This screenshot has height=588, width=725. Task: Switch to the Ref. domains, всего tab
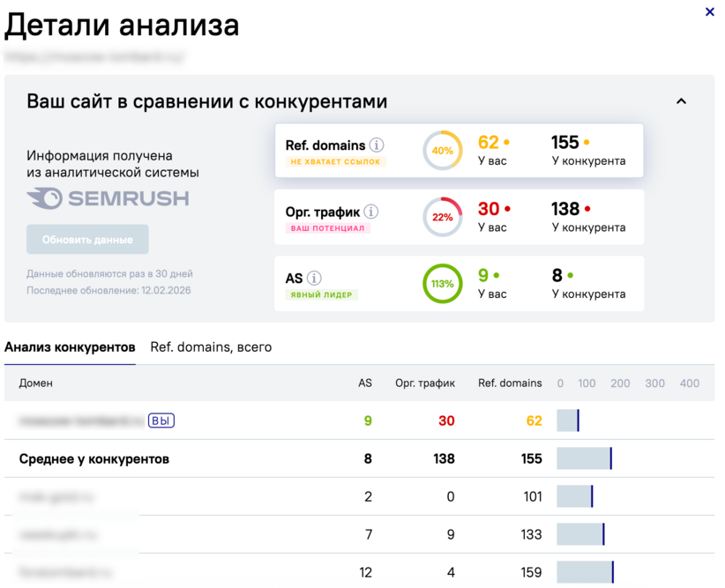(211, 347)
